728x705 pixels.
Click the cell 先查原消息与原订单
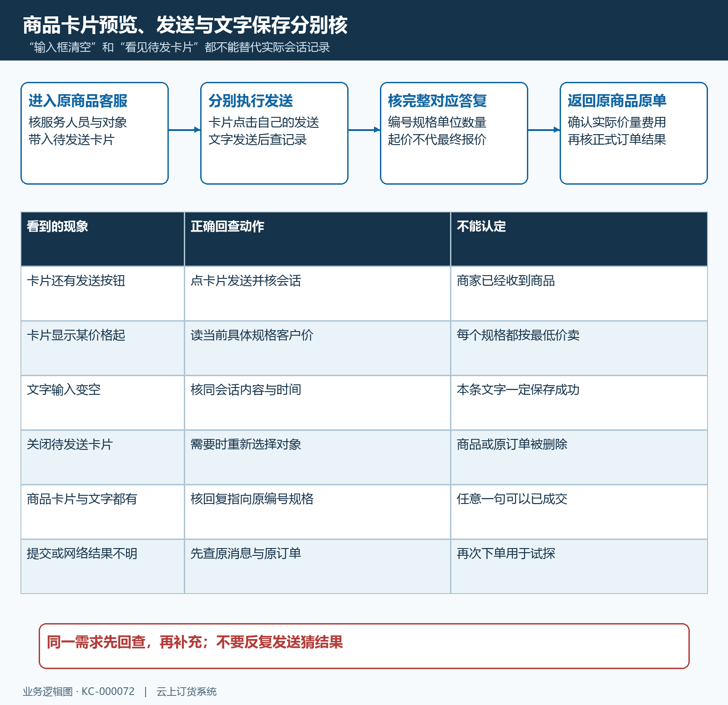(318, 566)
